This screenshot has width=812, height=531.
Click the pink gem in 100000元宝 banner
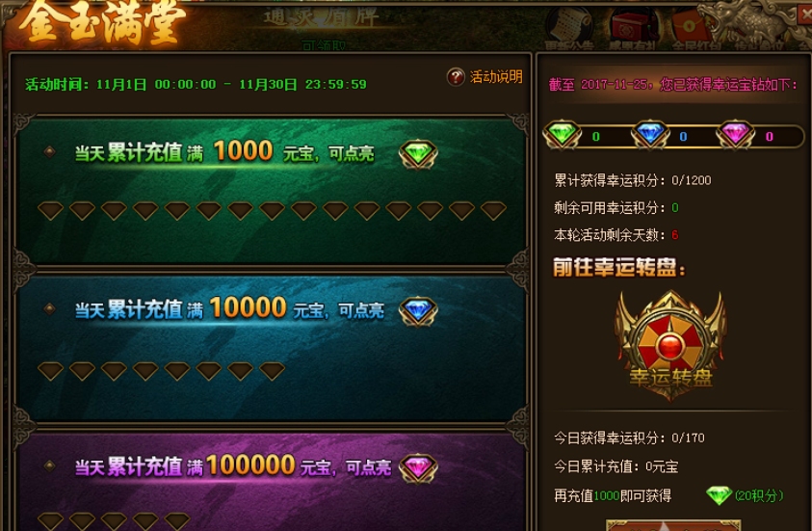tap(418, 468)
